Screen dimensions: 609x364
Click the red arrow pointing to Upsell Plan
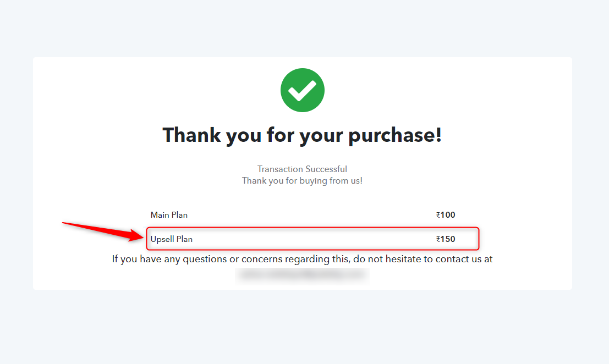103,231
